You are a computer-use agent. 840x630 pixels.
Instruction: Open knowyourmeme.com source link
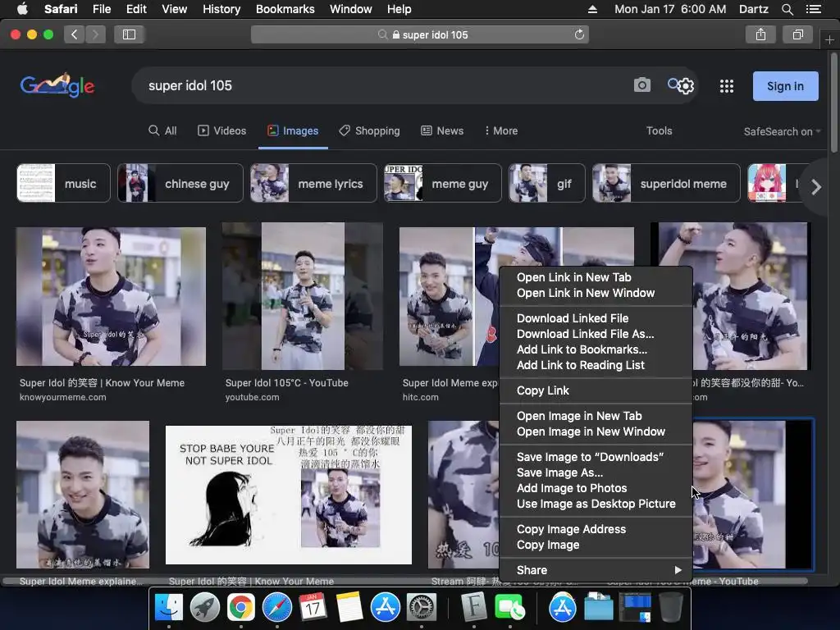coord(62,397)
